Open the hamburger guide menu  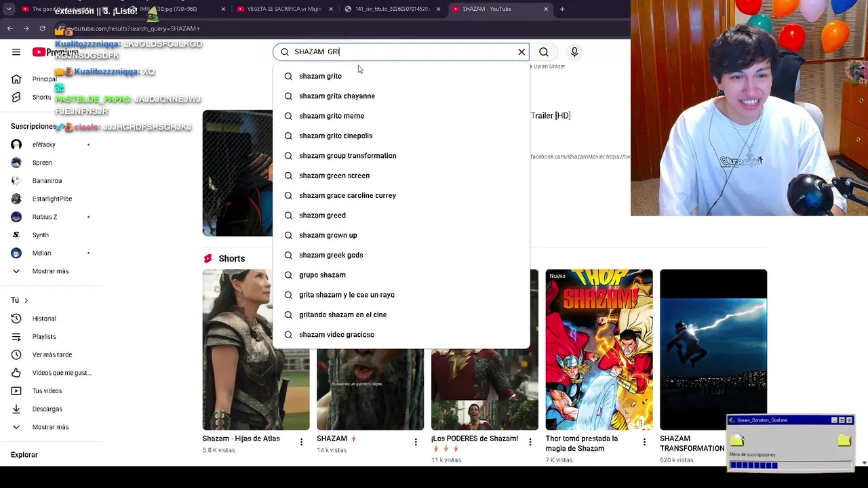click(16, 52)
